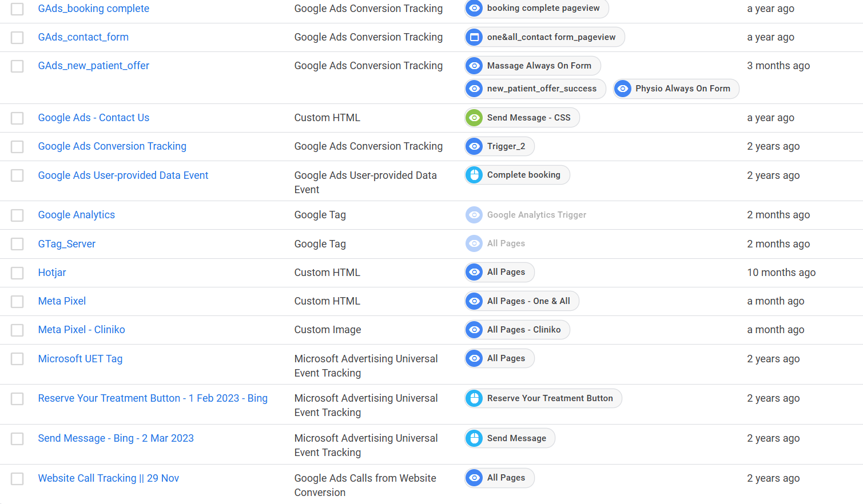Screen dimensions: 863x504
Task: Select checkbox for GAds_new_patient_offer
Action: 18,66
